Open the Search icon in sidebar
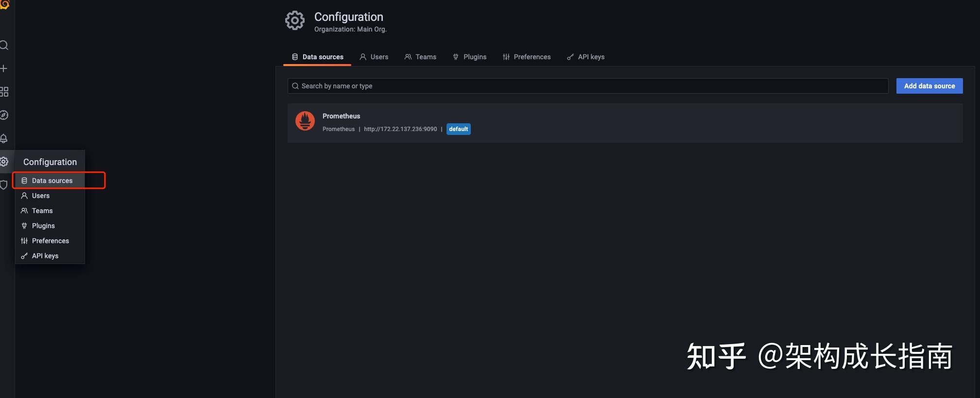Screen dimensions: 980x398 pos(4,46)
